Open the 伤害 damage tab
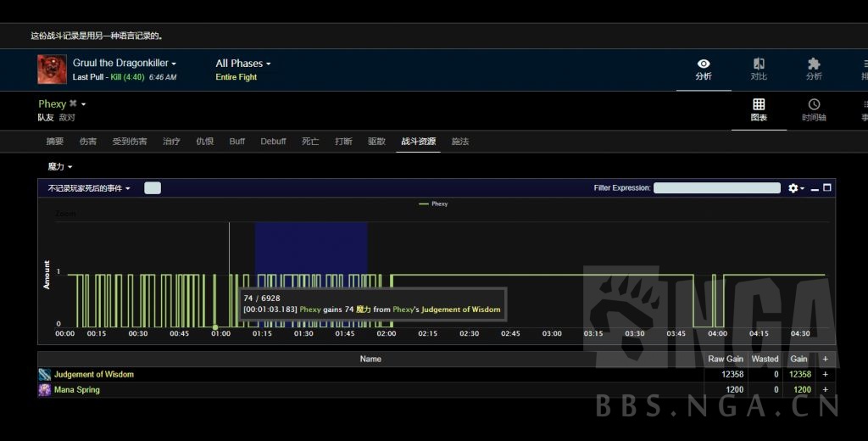 (x=88, y=142)
